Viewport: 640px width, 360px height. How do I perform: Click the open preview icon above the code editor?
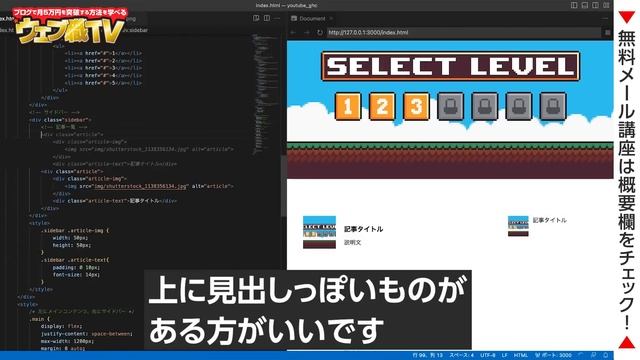[x=256, y=18]
